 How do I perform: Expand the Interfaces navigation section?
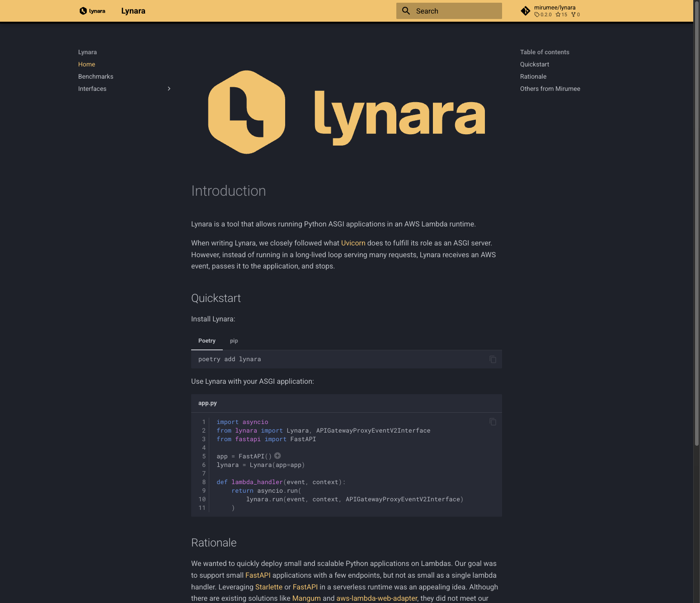169,89
